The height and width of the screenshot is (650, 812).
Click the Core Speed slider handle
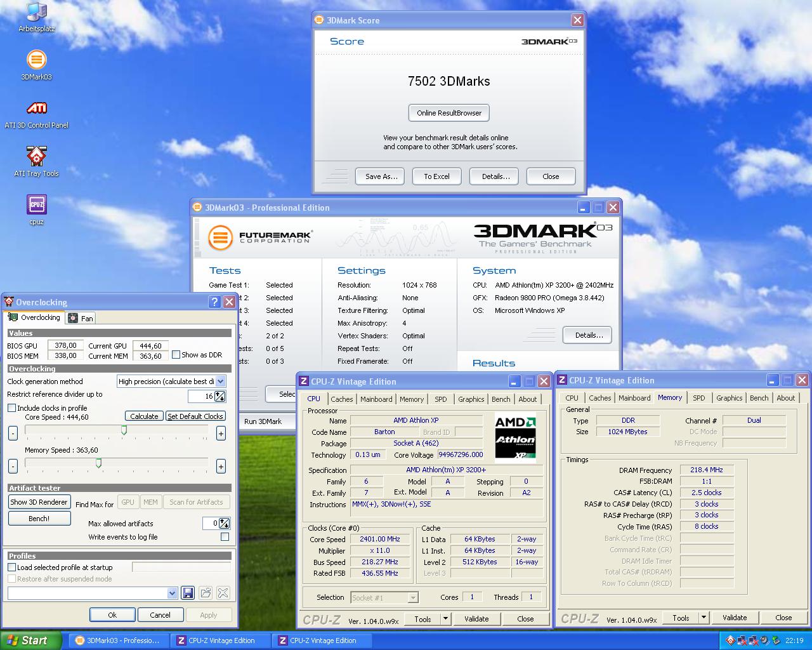coord(124,430)
